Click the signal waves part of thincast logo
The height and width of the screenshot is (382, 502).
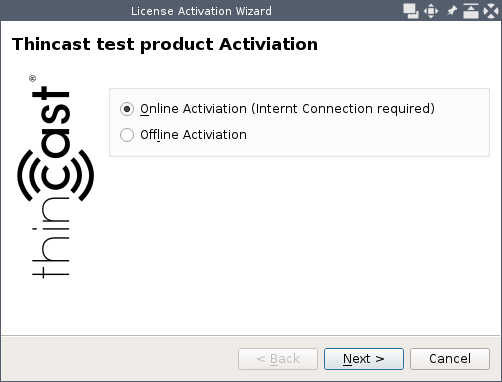55,176
